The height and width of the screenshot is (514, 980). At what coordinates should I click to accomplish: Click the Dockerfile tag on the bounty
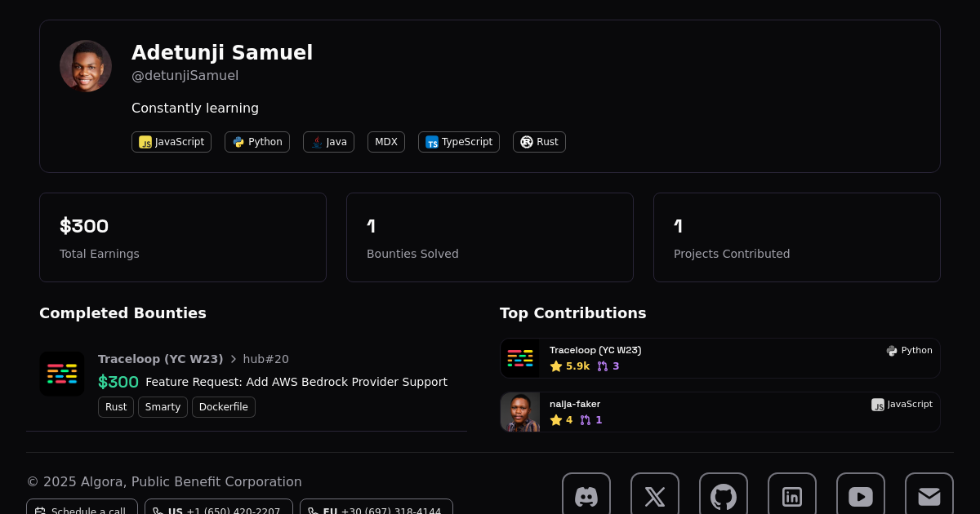coord(224,407)
